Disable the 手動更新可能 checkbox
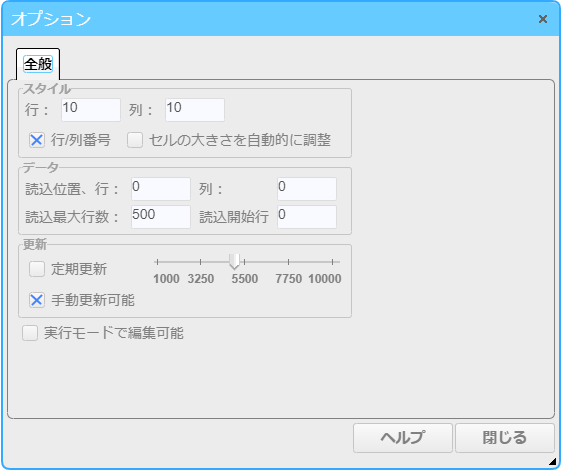Screen dimensions: 562x471 [x=37, y=300]
